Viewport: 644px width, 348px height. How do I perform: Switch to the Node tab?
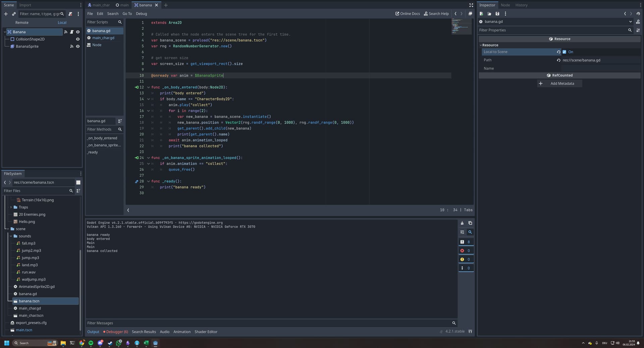pyautogui.click(x=505, y=5)
